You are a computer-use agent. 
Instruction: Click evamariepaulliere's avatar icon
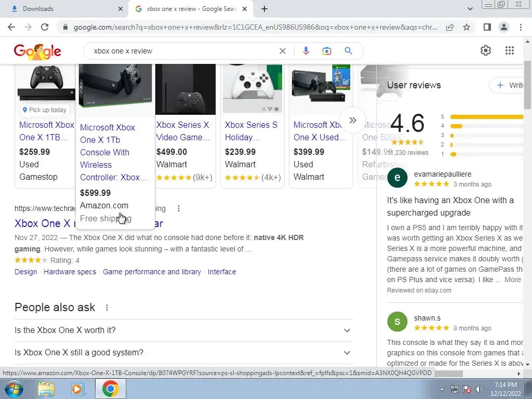point(397,178)
